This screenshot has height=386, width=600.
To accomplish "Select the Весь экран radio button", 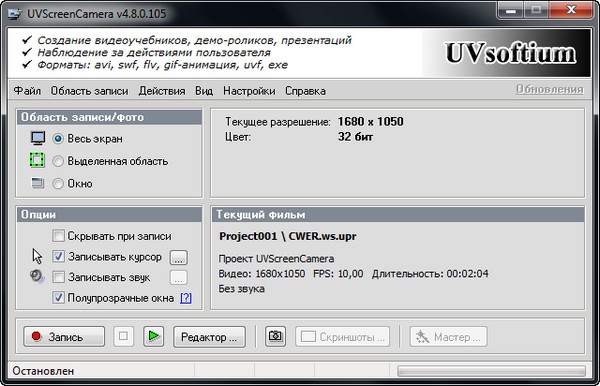I will [x=58, y=138].
